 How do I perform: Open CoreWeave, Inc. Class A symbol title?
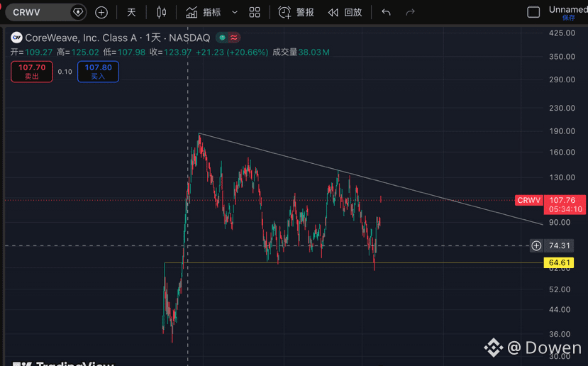coord(117,38)
